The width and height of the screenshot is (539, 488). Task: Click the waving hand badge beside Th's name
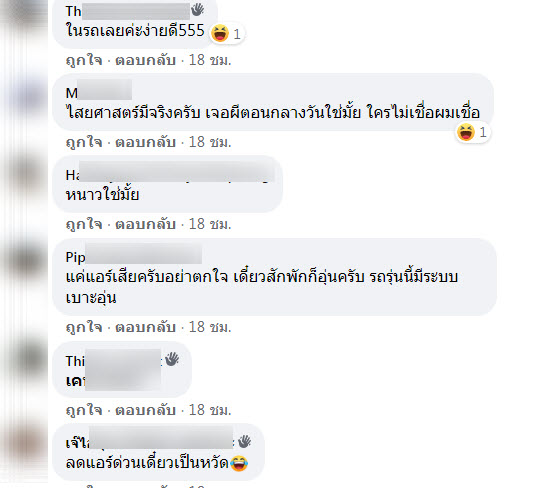point(197,10)
